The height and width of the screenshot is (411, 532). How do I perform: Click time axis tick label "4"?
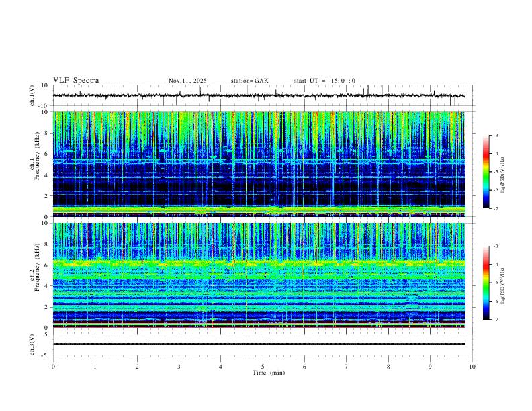click(x=221, y=367)
